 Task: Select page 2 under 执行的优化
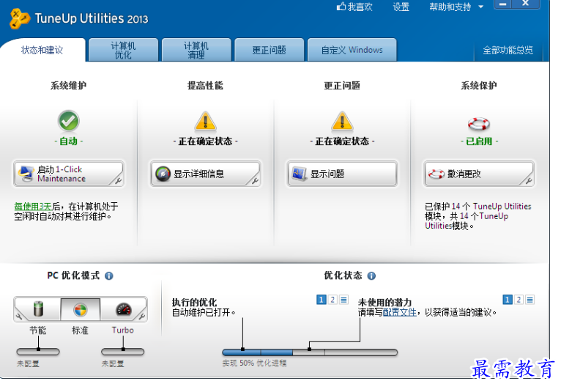(332, 300)
